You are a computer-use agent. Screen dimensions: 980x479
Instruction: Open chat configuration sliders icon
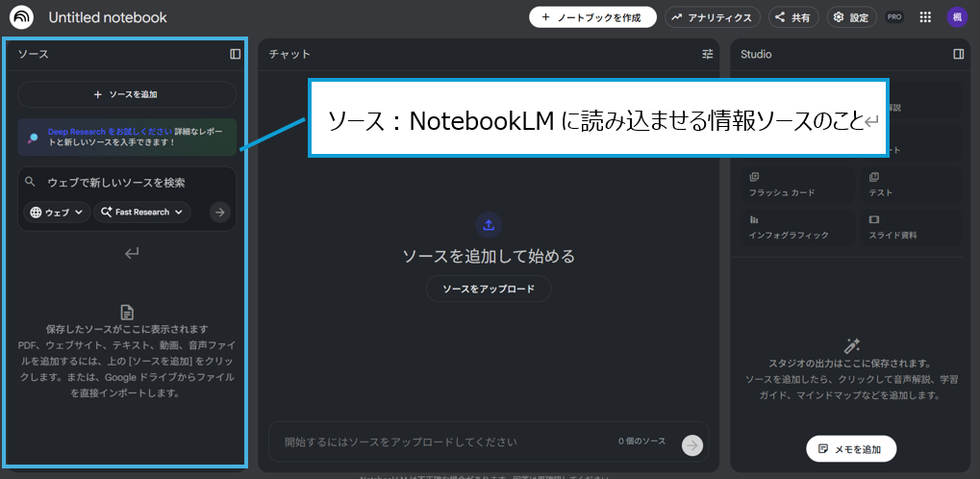tap(708, 54)
